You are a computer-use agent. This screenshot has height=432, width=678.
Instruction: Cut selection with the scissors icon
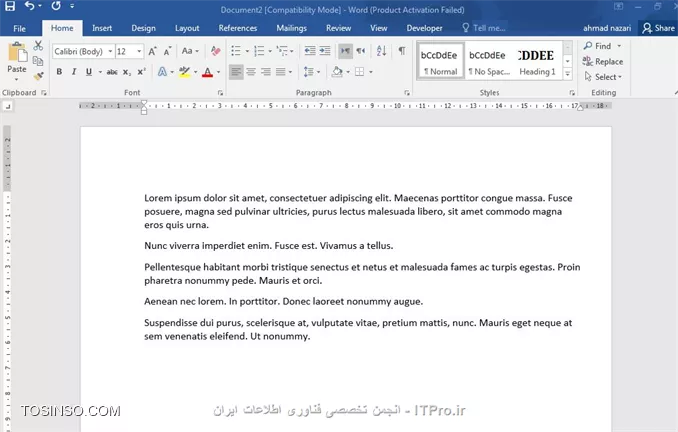[38, 45]
